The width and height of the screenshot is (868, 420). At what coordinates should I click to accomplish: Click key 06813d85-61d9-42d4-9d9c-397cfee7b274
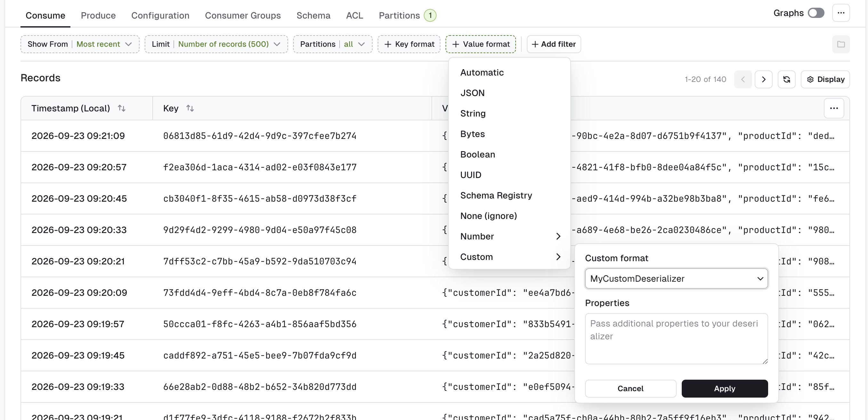click(260, 136)
